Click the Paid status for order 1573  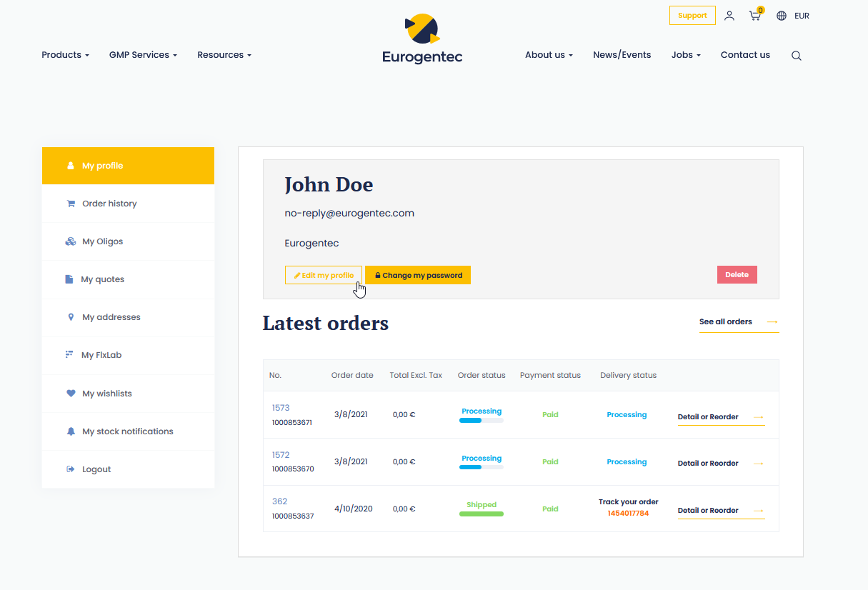tap(550, 415)
